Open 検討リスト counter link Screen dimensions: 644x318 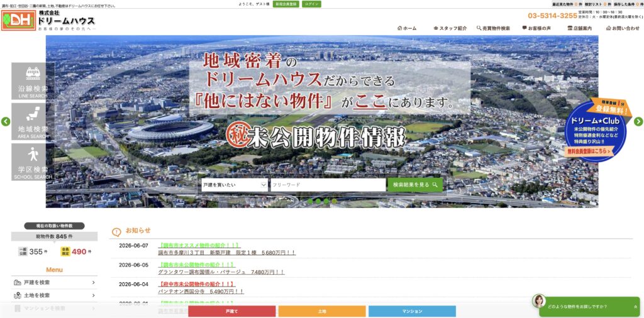597,4
